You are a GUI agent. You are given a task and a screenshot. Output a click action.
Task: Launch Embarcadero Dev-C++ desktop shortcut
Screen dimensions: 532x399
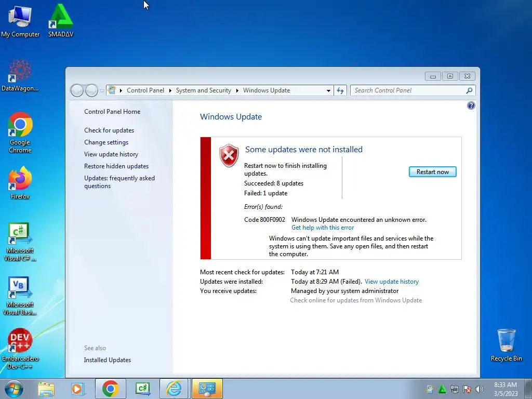click(x=20, y=349)
